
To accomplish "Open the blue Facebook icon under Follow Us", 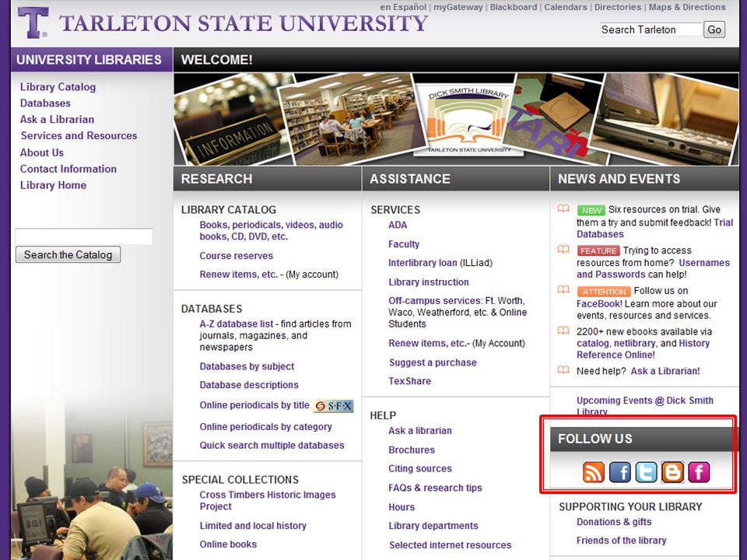I will (x=620, y=472).
